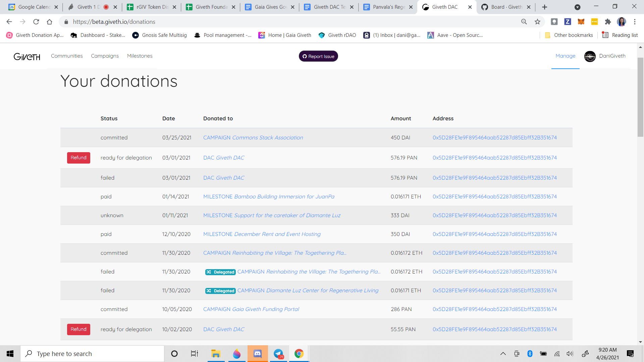Viewport: 644px width, 362px height.
Task: Open the Manage menu
Action: click(566, 56)
